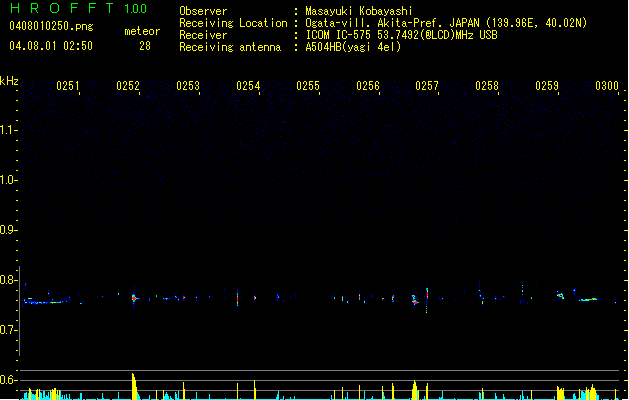The height and width of the screenshot is (400, 629).
Task: Click the Receiving antenna label
Action: click(230, 47)
